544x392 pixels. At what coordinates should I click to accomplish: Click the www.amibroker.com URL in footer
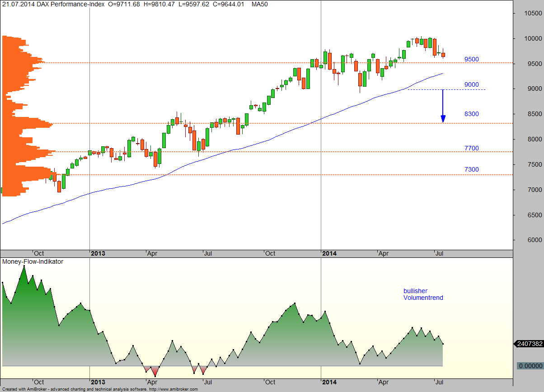173,389
